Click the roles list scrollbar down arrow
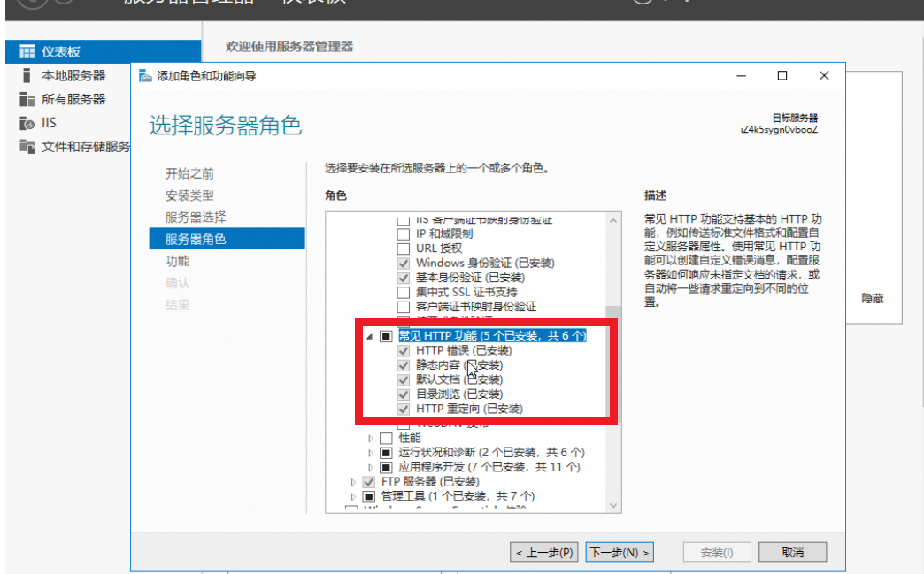The width and height of the screenshot is (924, 574). [x=613, y=505]
